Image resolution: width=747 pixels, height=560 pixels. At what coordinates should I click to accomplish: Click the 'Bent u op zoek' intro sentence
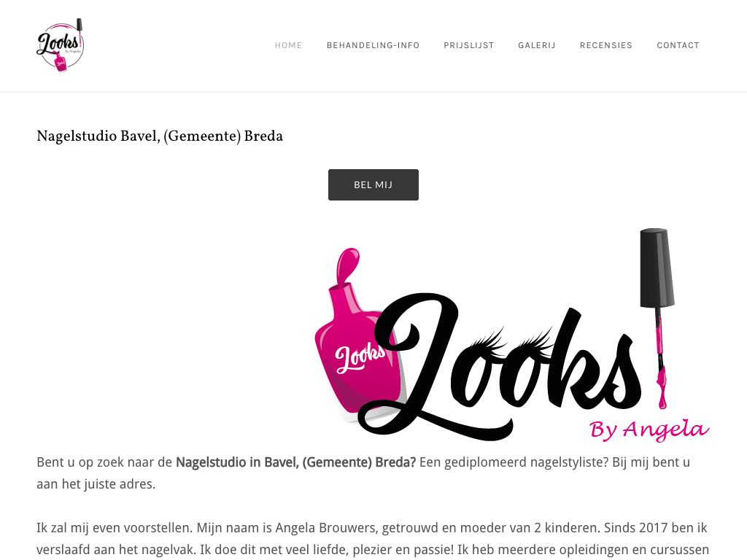point(363,473)
